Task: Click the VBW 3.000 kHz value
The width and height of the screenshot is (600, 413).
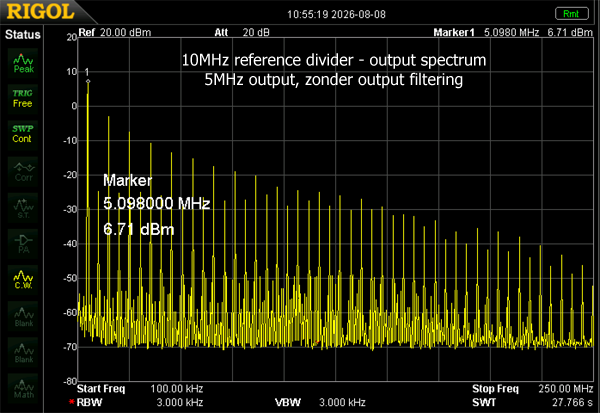Action: (x=342, y=402)
